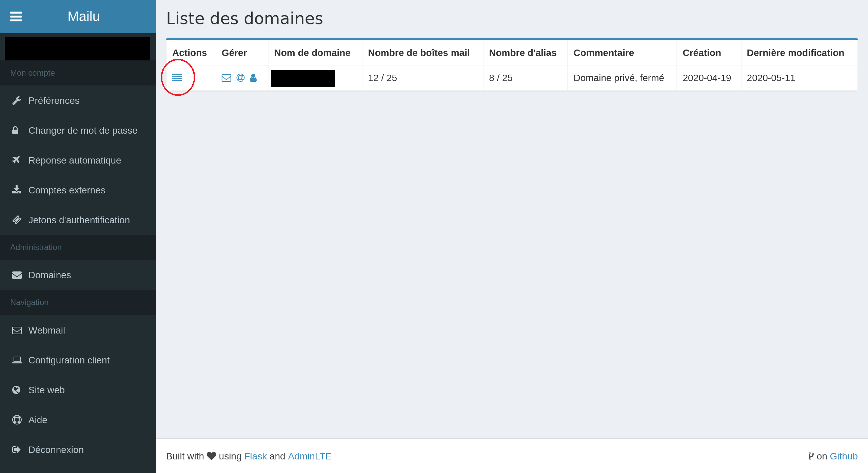This screenshot has width=868, height=473.
Task: Open Jetons d'authentification page
Action: [x=79, y=220]
